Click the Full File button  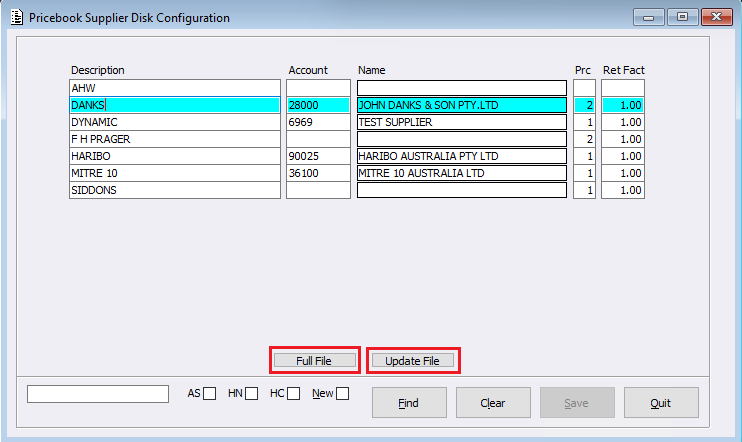coord(314,361)
